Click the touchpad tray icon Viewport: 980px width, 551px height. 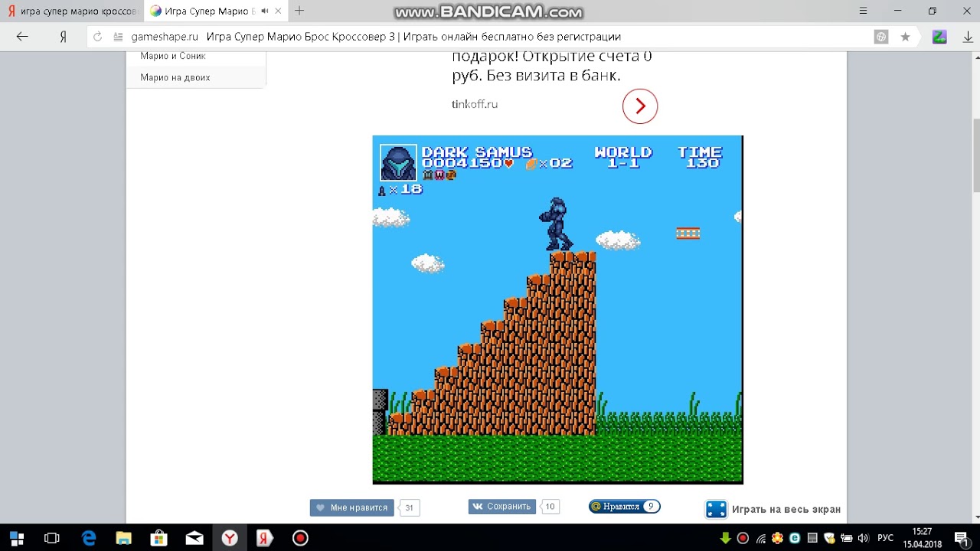click(x=812, y=538)
